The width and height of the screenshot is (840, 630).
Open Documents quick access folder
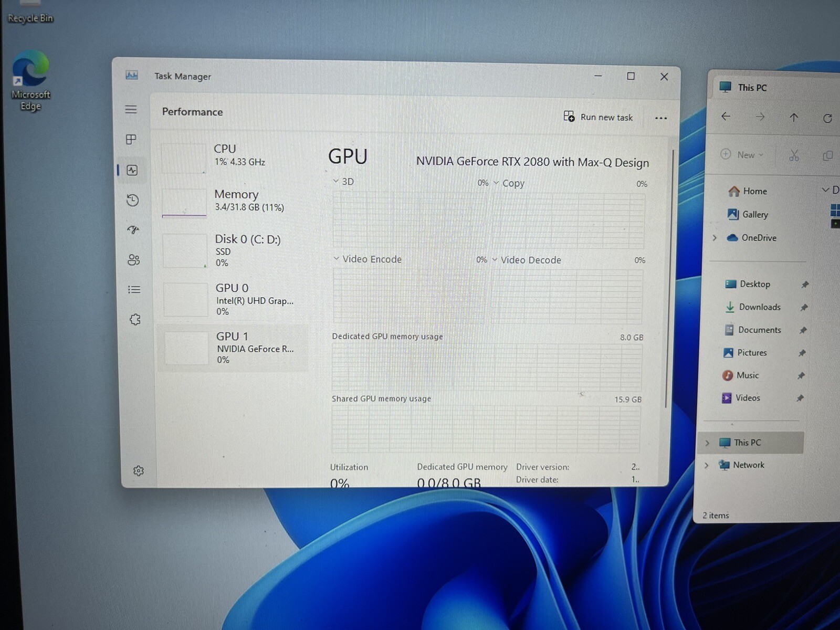pos(752,330)
